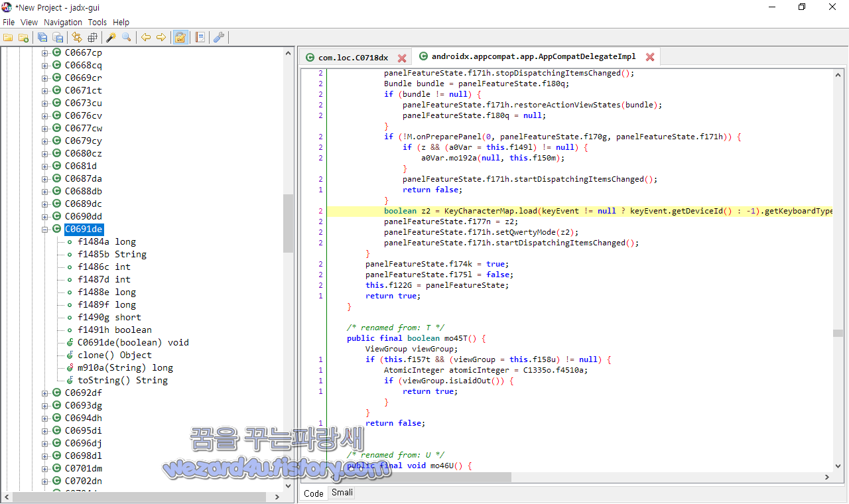Expand the C0692df class node
849x504 pixels.
(45, 393)
